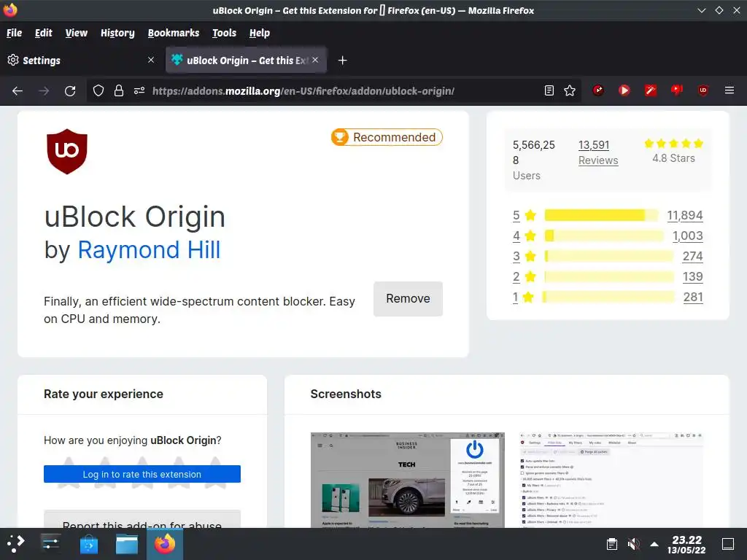Open the View menu
This screenshot has height=560, width=747.
76,33
